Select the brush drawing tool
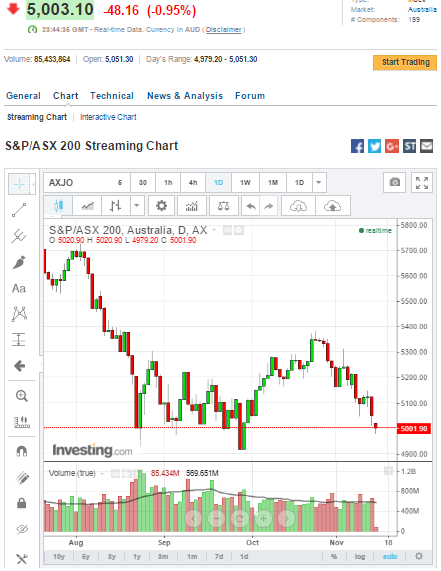This screenshot has height=571, width=441. [x=19, y=262]
